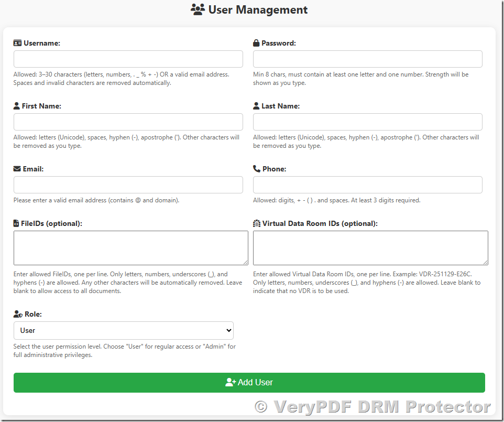
Task: Click the Virtual Data Room IDs text area
Action: point(370,247)
